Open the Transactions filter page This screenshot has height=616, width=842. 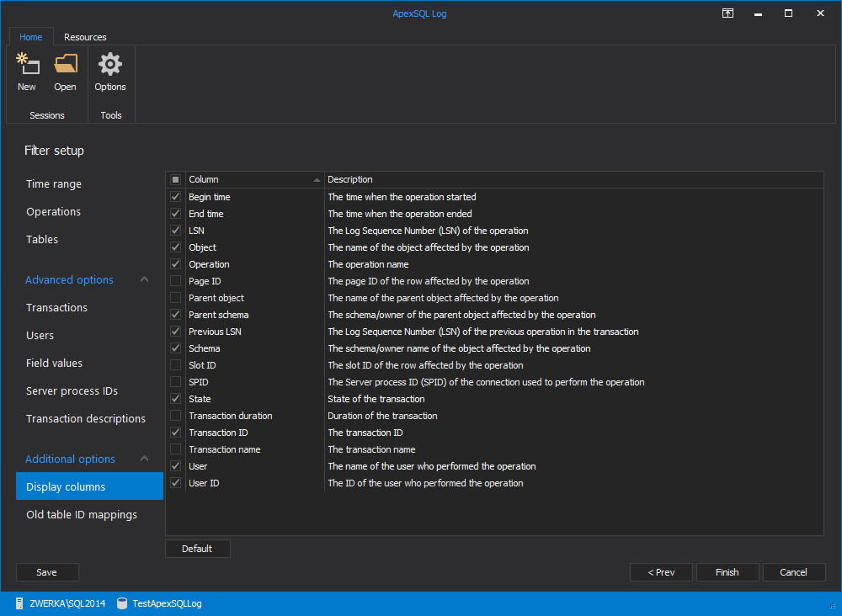(57, 307)
